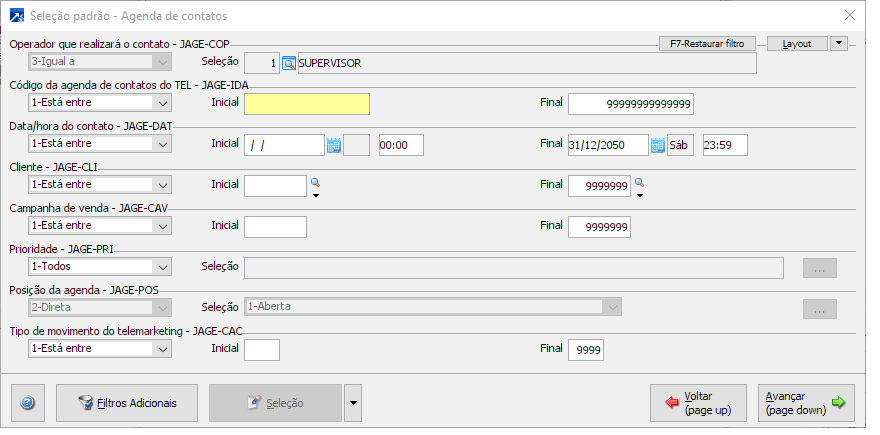Open client search for Inicial field
The height and width of the screenshot is (435, 880).
coord(315,182)
